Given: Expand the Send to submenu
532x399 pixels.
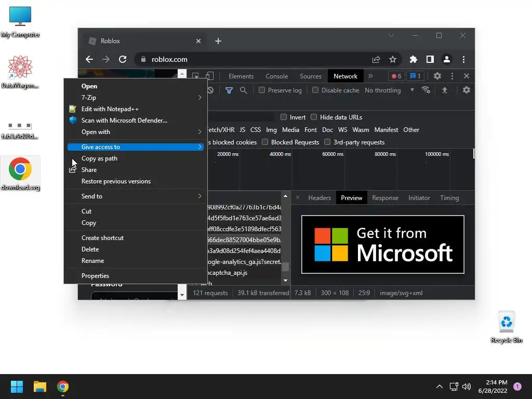Looking at the screenshot, I should click(136, 196).
